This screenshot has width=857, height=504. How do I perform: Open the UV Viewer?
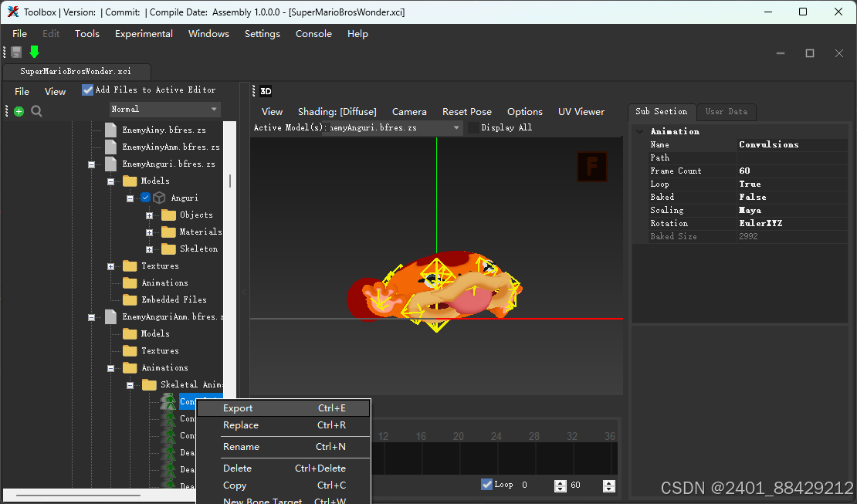581,111
